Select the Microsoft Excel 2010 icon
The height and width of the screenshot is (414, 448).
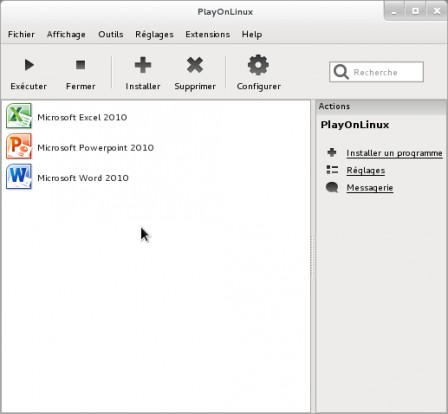[x=19, y=116]
